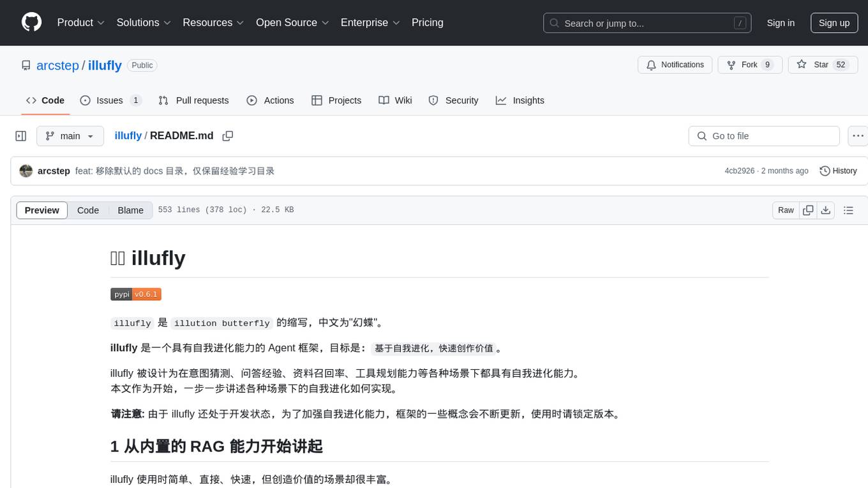Open the Issues tab
Screen dimensions: 868x488
[x=110, y=100]
